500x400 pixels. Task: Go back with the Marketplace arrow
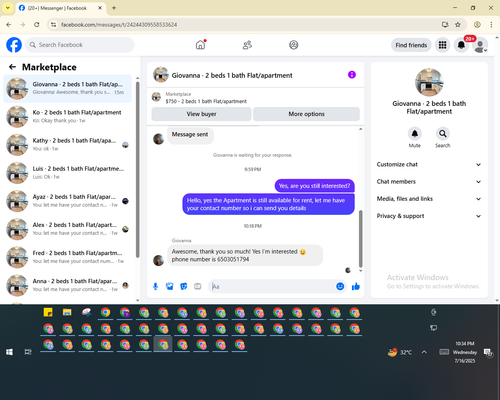pos(12,67)
